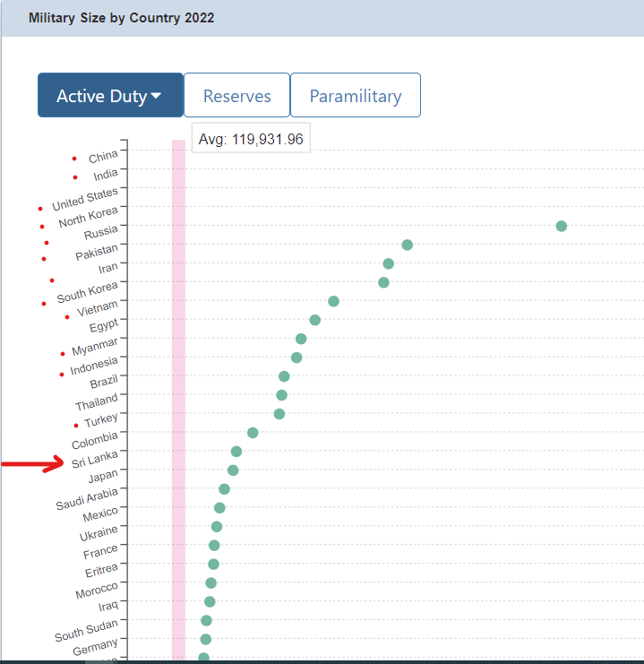The width and height of the screenshot is (644, 664).
Task: Click the Myanmar data point dot
Action: point(301,339)
